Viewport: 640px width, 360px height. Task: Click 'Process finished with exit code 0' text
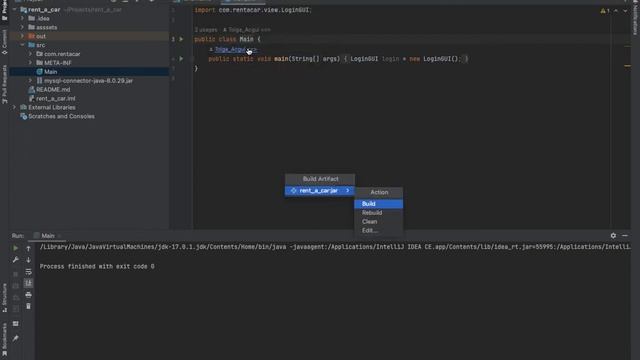point(97,267)
